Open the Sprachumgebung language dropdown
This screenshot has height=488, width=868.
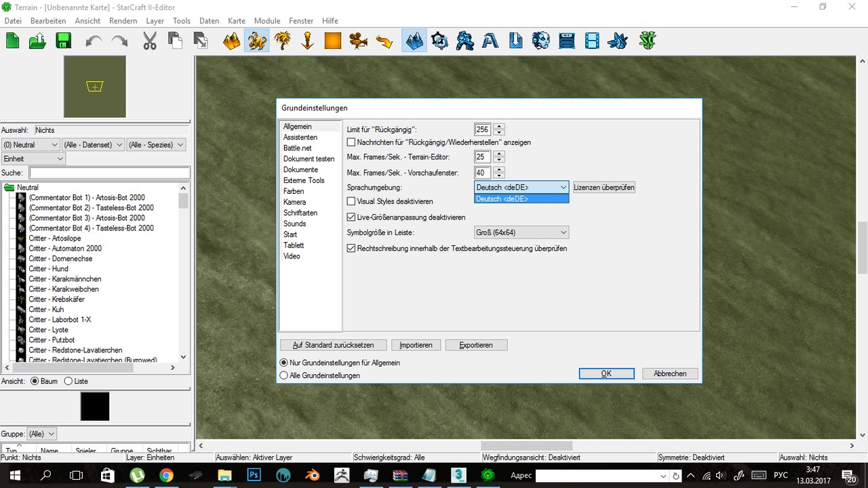[x=521, y=187]
